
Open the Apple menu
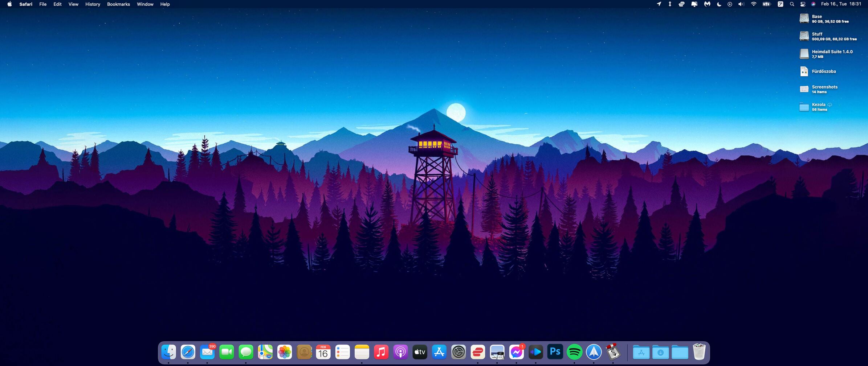pos(9,4)
